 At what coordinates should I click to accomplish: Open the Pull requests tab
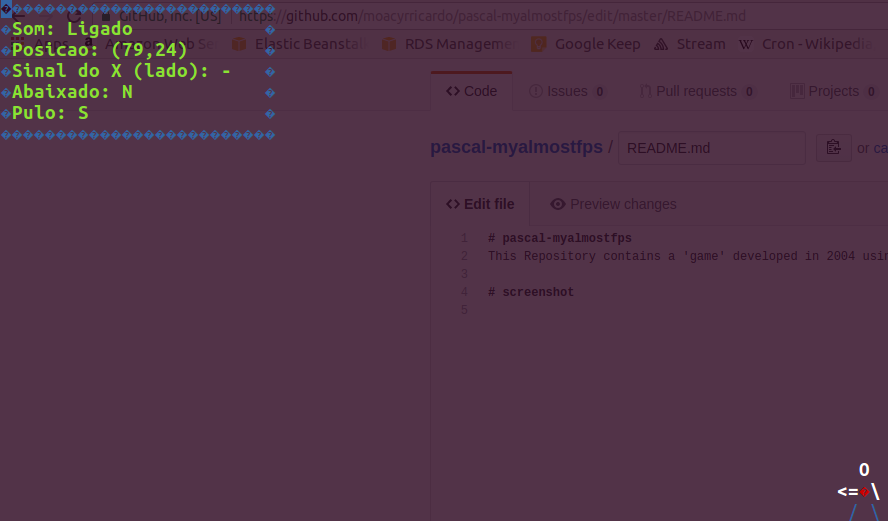point(697,91)
